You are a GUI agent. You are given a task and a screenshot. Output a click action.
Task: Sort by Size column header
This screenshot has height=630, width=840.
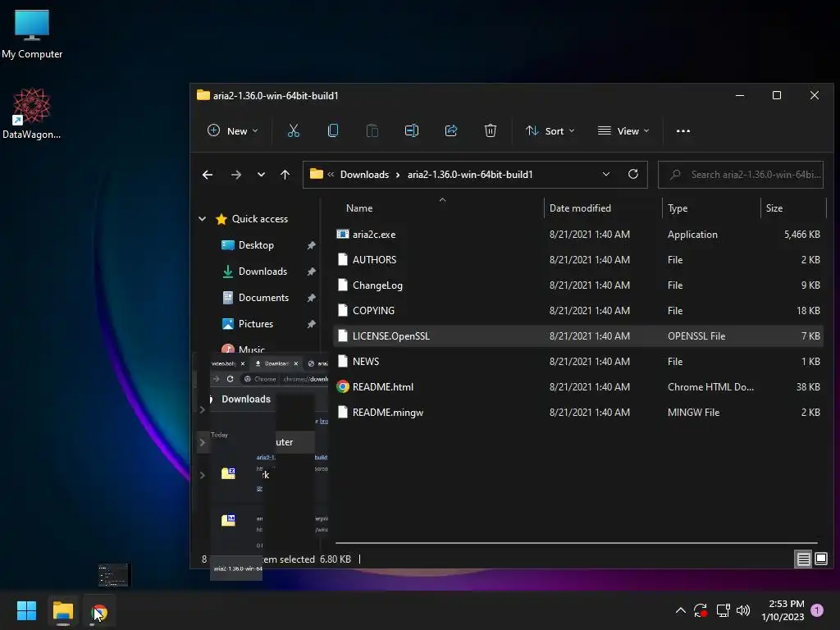click(x=774, y=208)
